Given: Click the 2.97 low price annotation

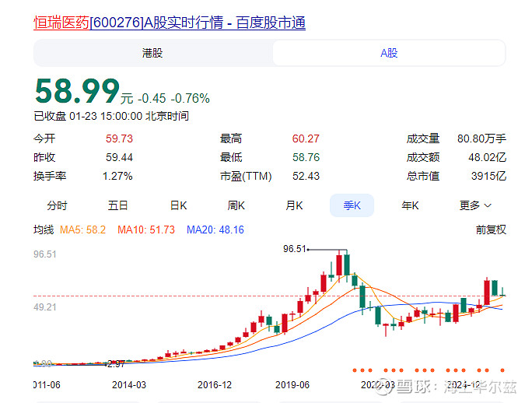Looking at the screenshot, I should click(x=116, y=364).
